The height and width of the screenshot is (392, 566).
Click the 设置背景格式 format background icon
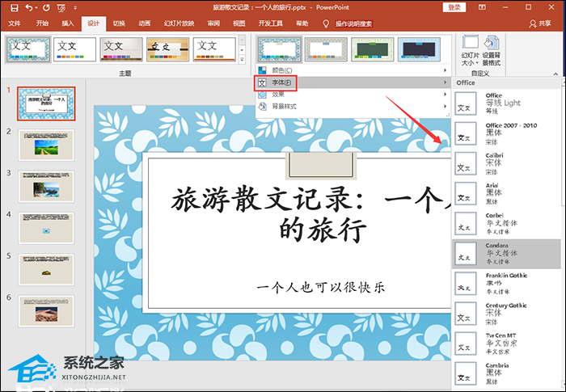point(492,51)
